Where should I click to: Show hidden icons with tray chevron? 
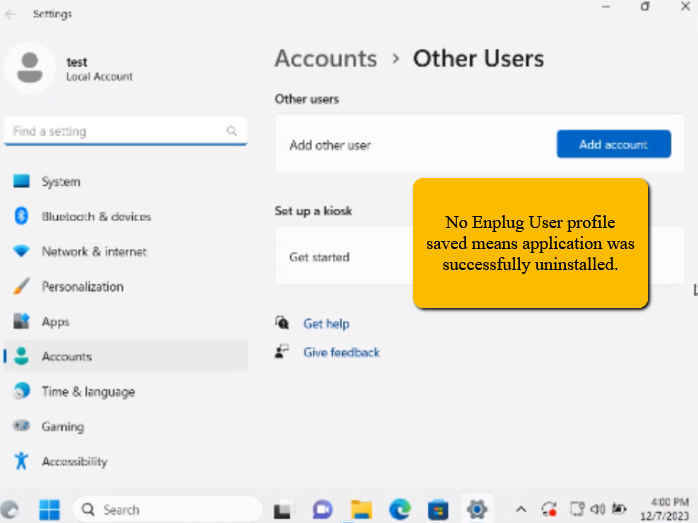pos(521,509)
